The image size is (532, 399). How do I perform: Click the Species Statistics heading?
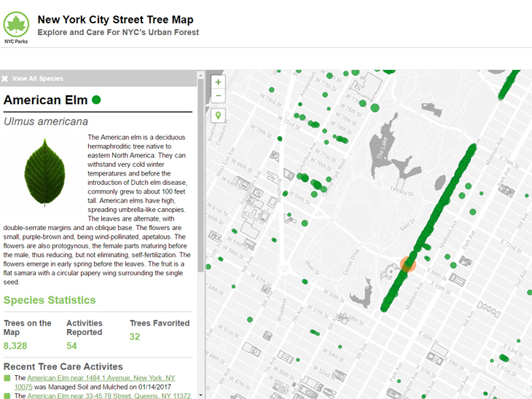[x=50, y=300]
